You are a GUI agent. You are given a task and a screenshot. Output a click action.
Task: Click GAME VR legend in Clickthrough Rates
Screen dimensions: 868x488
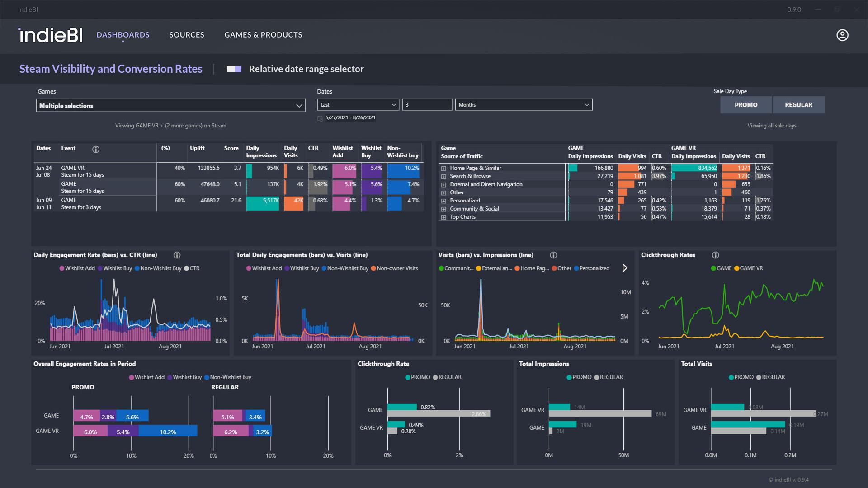[x=748, y=268]
